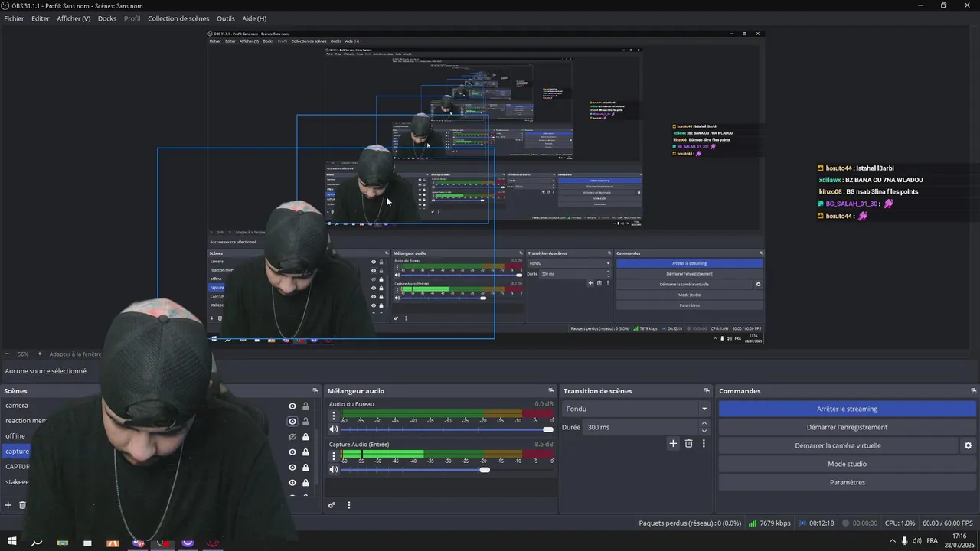Enable Mode studio
This screenshot has width=980, height=551.
point(847,464)
